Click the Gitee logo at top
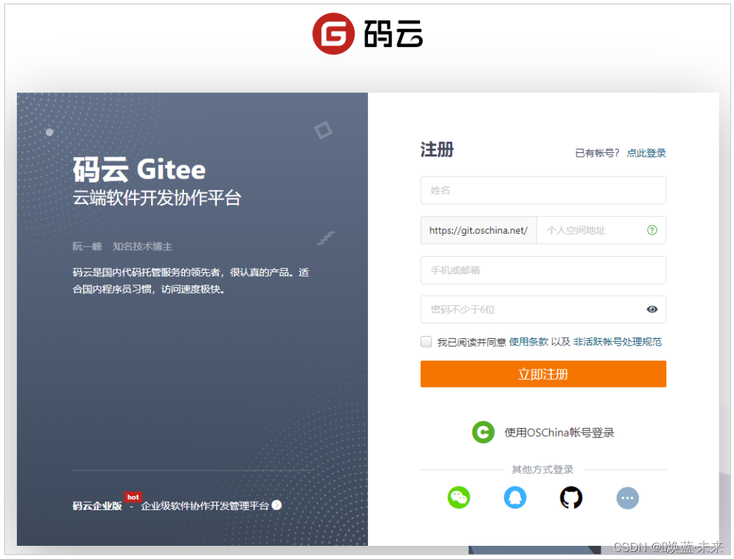 367,34
